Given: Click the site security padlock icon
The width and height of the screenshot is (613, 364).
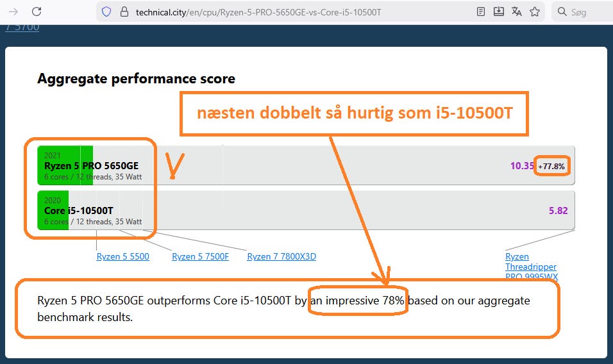Looking at the screenshot, I should click(124, 12).
